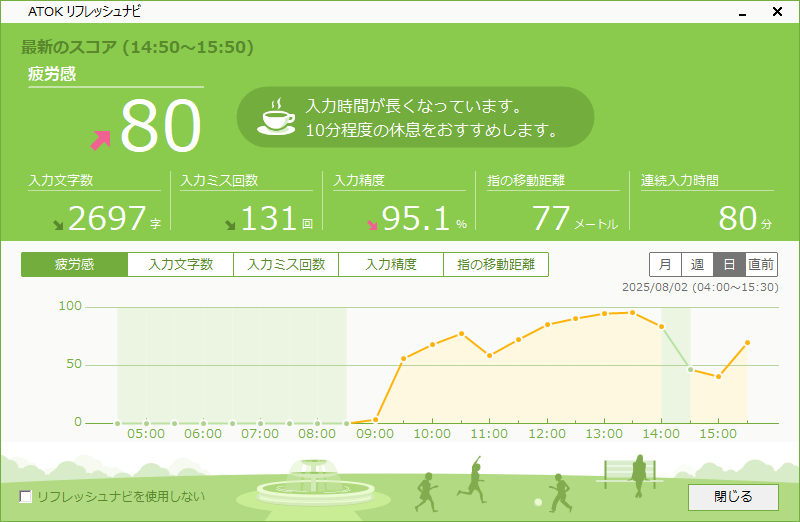The height and width of the screenshot is (522, 800).
Task: Switch the graph period to 週
Action: [697, 264]
